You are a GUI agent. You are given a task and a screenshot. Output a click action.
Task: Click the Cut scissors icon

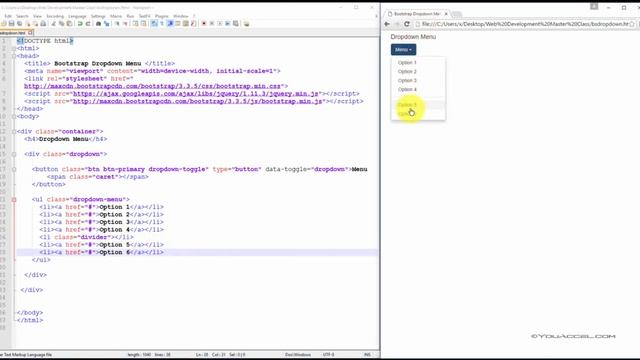pos(53,24)
